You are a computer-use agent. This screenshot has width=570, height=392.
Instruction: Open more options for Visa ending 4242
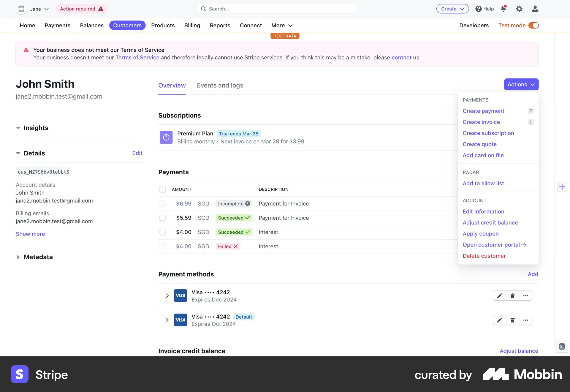point(526,295)
